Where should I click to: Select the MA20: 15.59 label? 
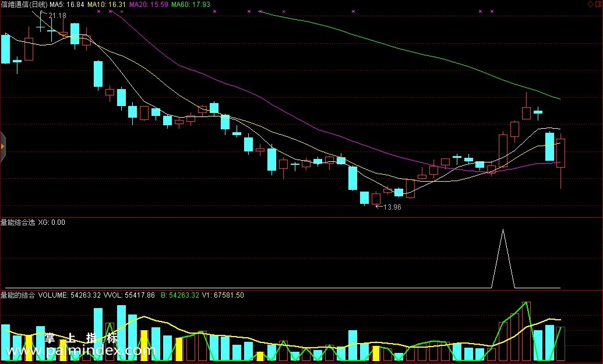pos(149,5)
